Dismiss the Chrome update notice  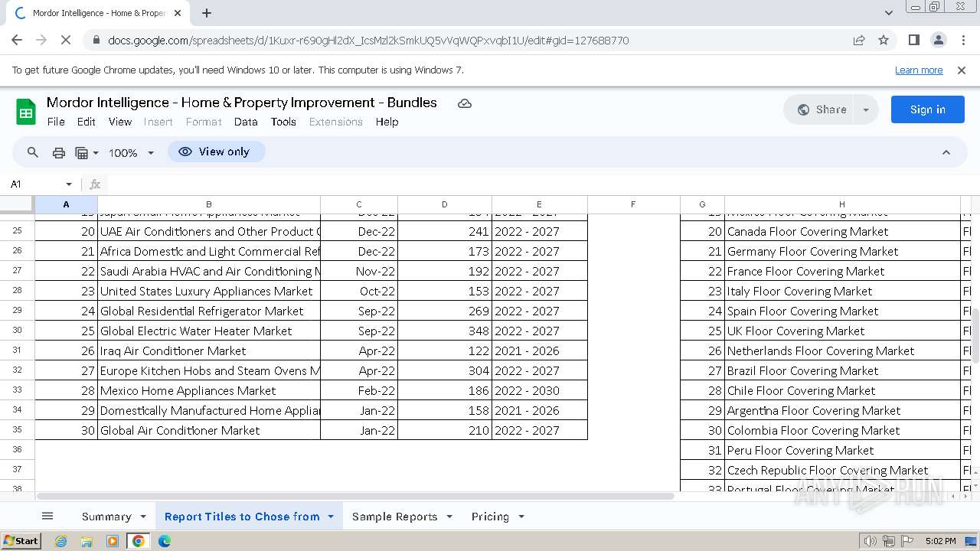tap(962, 70)
